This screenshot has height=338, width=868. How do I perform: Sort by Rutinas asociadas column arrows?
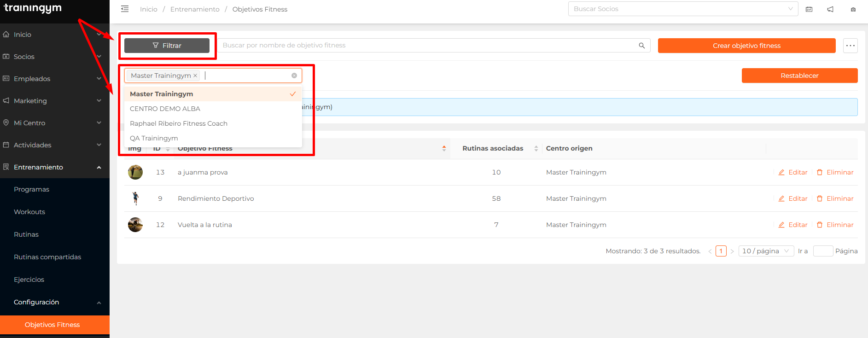click(x=536, y=148)
